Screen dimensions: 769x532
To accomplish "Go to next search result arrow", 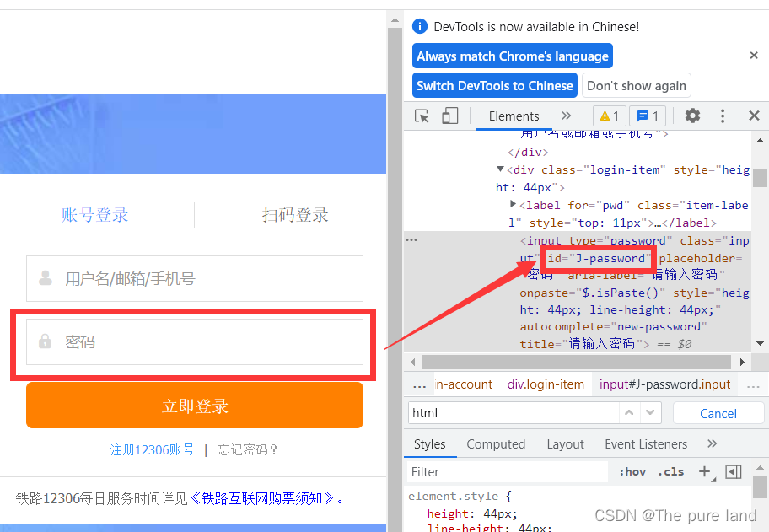I will coord(650,412).
